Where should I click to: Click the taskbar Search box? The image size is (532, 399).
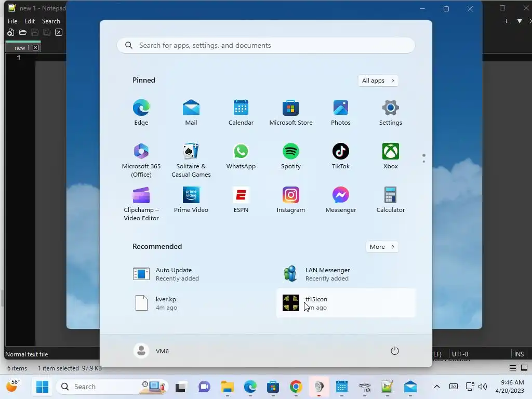point(112,387)
